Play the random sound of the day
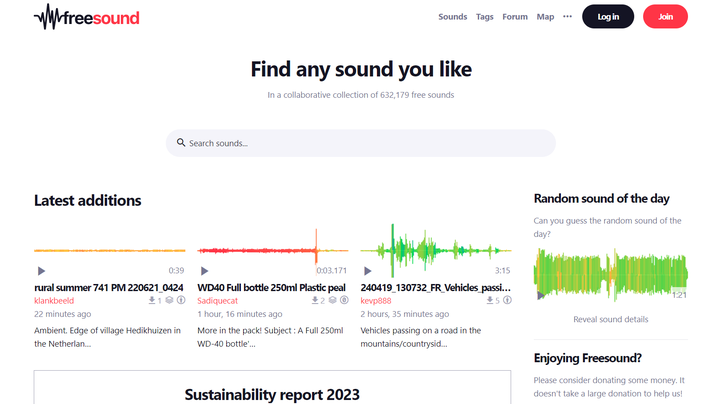Screen dimensions: 720x404 tap(541, 295)
